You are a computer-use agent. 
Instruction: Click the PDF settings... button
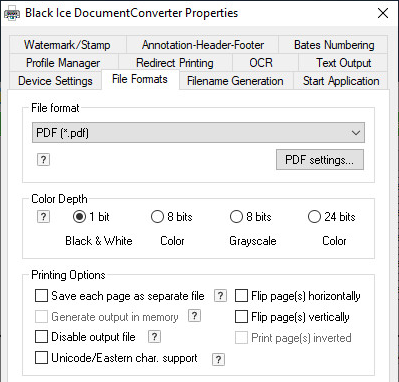point(320,160)
